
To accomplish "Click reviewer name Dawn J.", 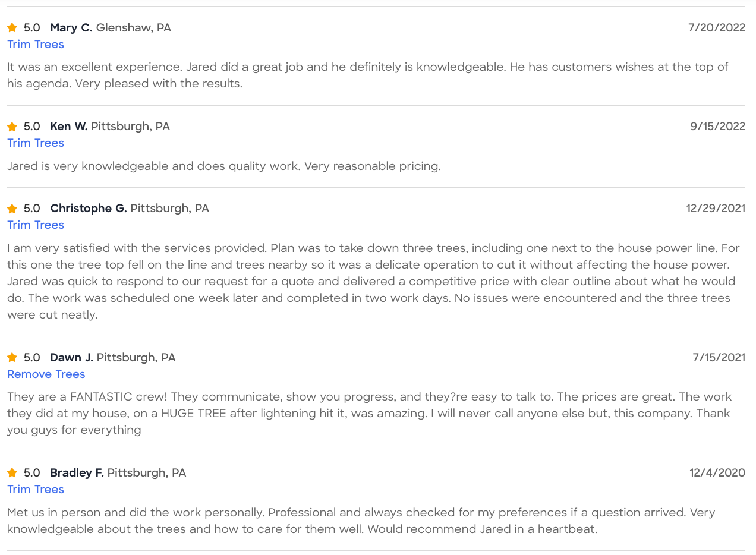I will [72, 358].
